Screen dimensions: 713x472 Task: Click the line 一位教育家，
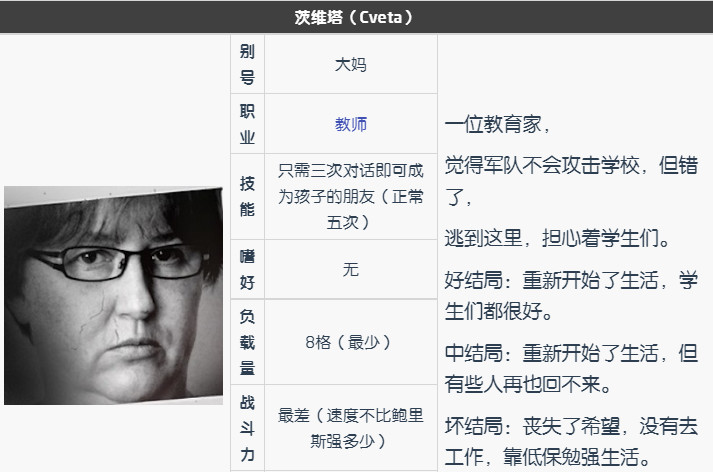point(498,124)
